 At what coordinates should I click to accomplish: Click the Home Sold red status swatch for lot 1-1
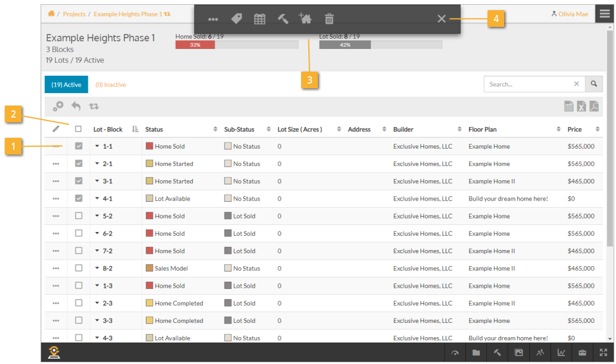point(149,146)
